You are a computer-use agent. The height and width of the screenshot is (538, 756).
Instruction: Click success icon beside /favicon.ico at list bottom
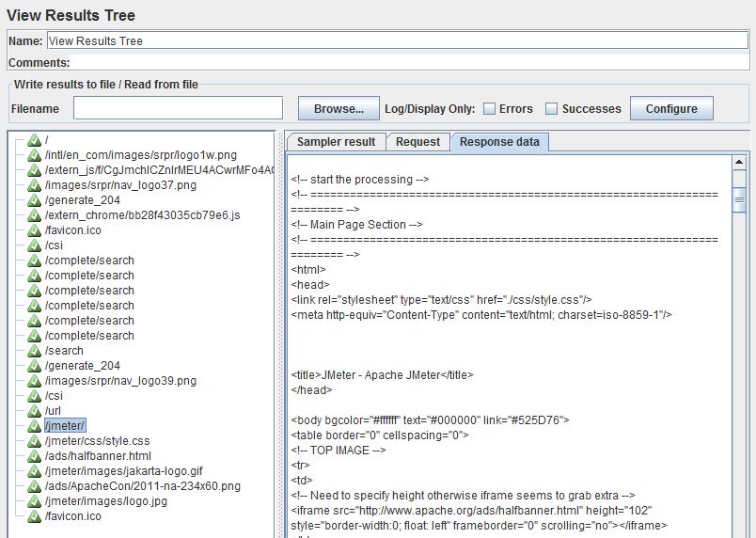35,516
